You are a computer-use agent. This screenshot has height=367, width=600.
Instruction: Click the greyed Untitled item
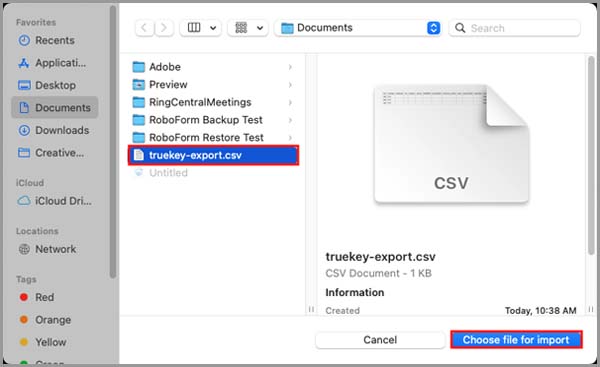tap(168, 173)
